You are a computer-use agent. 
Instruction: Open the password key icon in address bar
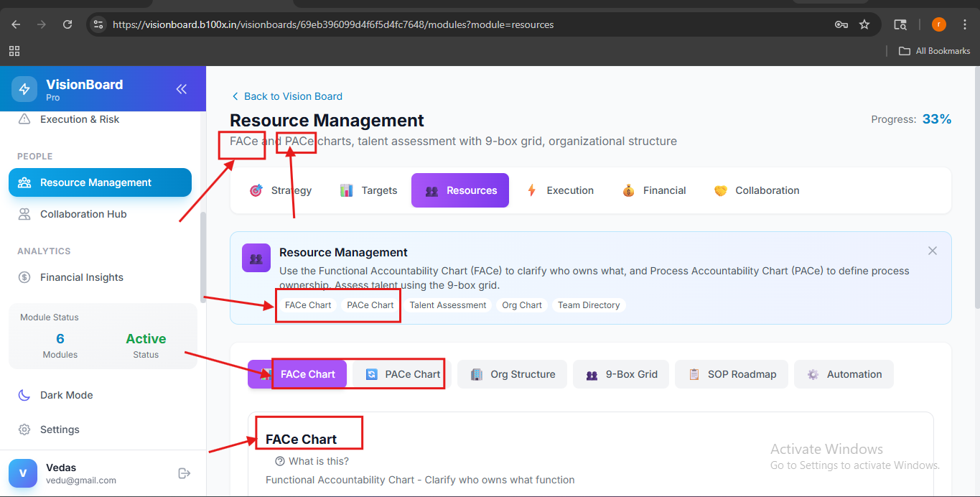click(x=841, y=24)
